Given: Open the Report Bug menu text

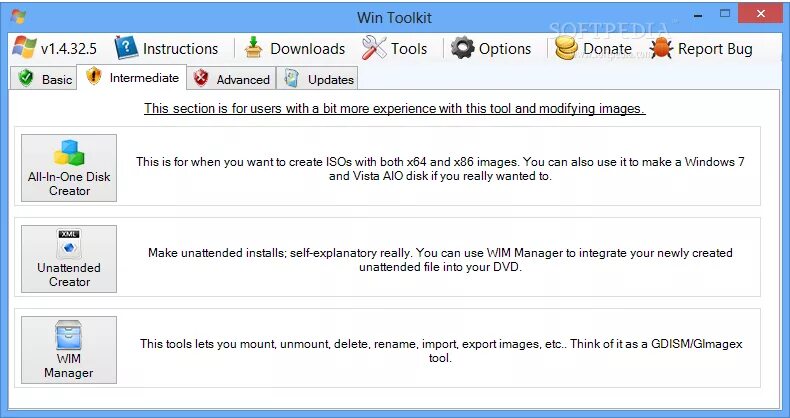Looking at the screenshot, I should [x=715, y=49].
